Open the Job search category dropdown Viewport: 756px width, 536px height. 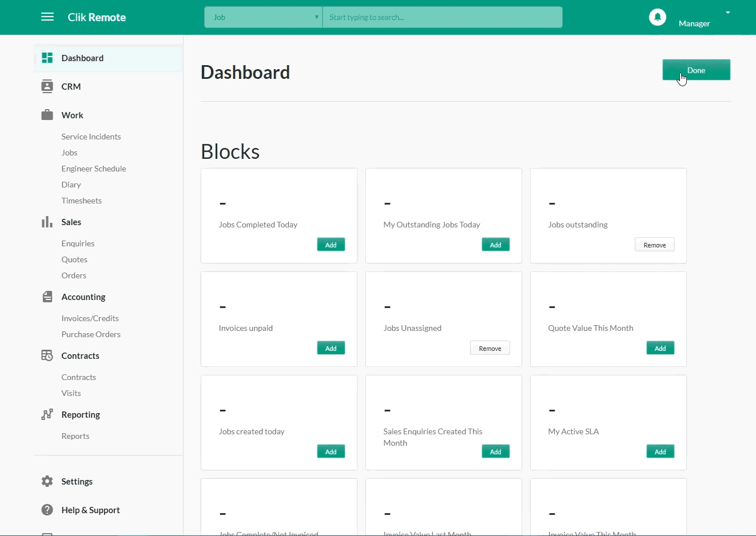point(263,17)
